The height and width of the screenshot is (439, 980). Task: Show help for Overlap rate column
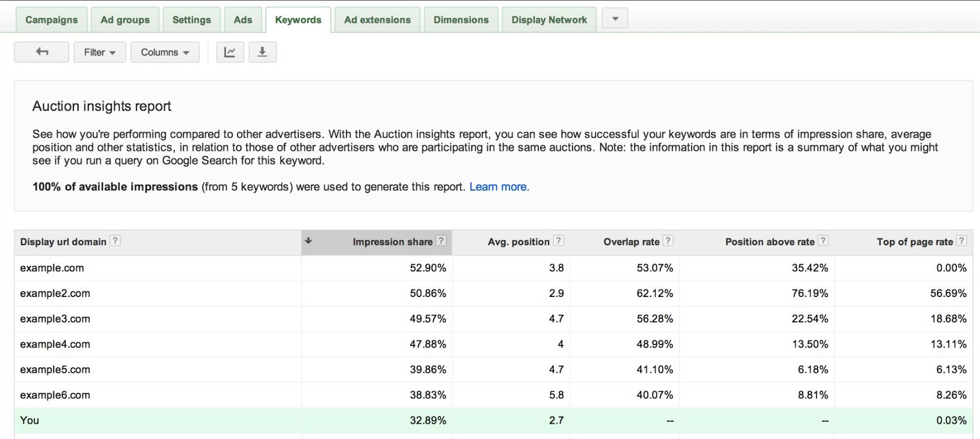pos(668,241)
